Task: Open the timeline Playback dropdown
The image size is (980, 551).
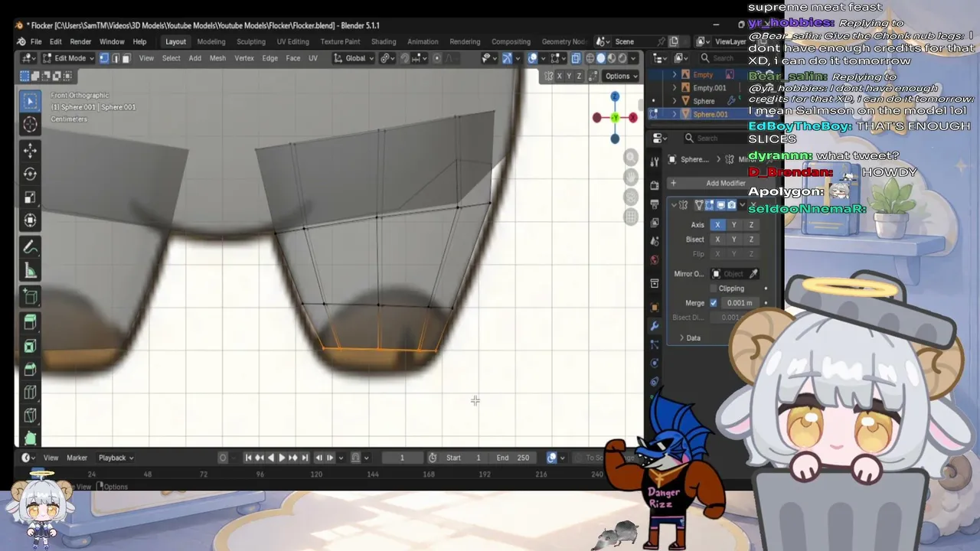Action: click(x=116, y=458)
